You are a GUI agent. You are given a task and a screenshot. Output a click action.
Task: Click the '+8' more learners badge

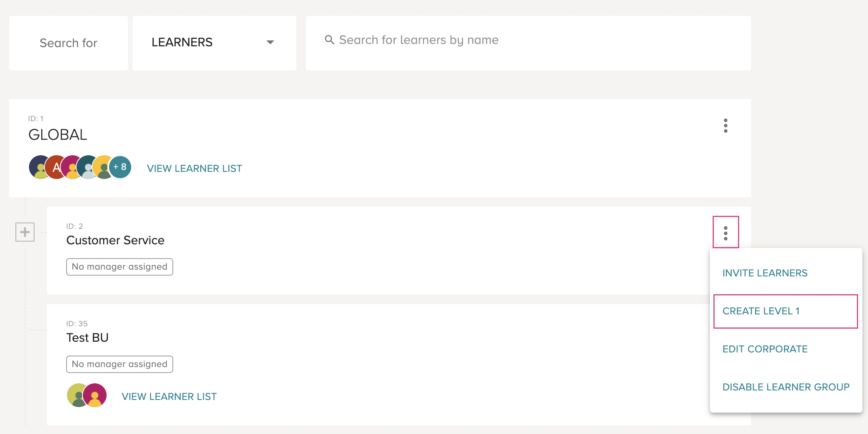(120, 167)
